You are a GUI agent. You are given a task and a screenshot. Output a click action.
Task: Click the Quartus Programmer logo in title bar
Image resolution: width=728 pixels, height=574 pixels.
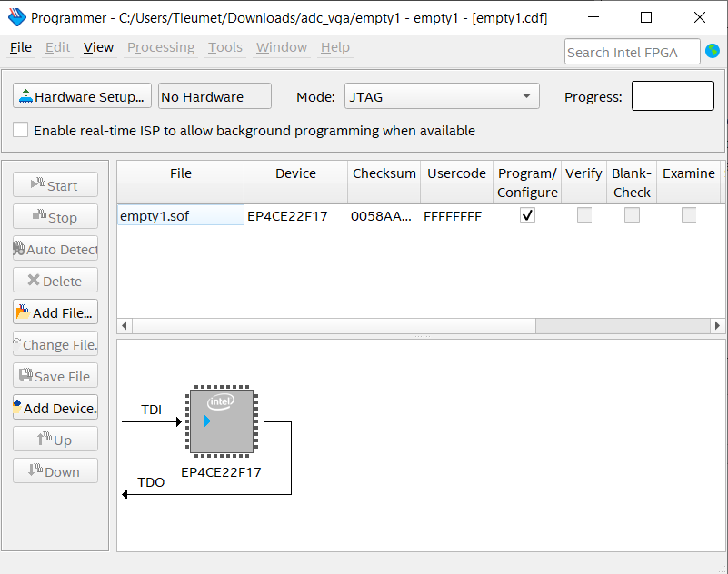(17, 17)
